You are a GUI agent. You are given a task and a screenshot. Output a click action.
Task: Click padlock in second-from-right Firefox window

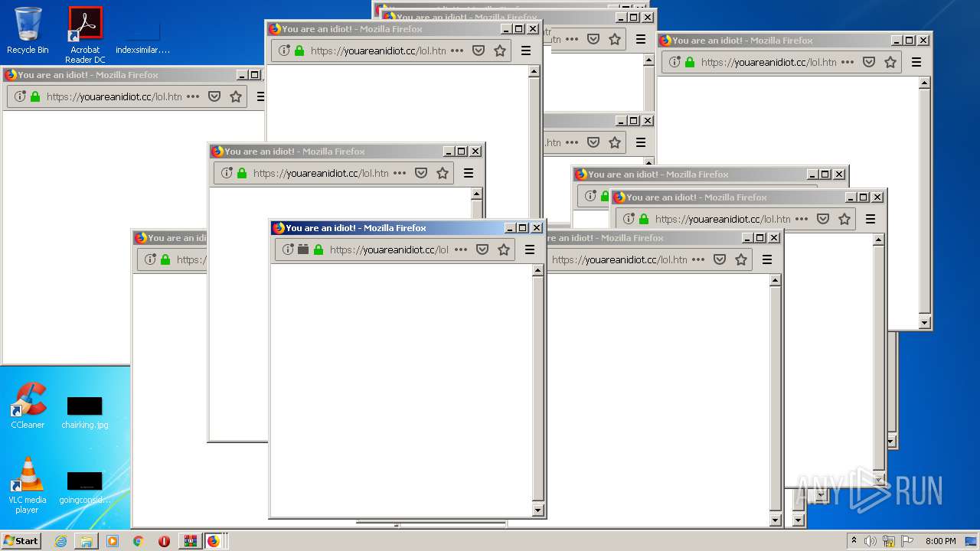click(644, 219)
